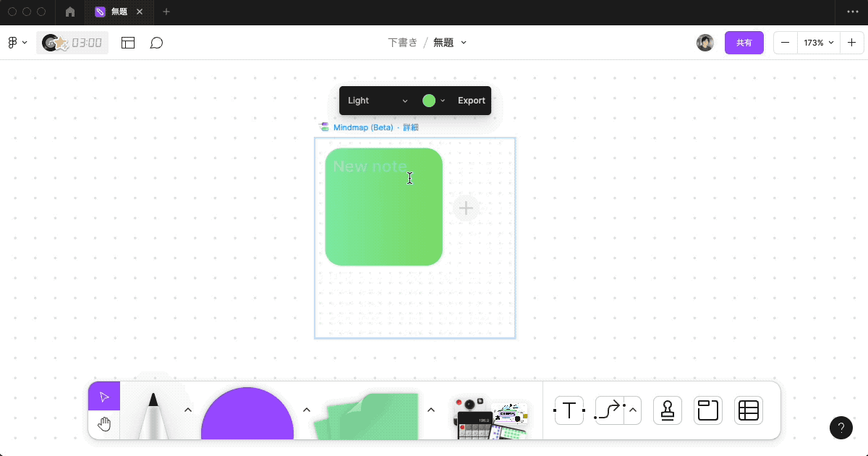The image size is (868, 456).
Task: Select the Text tool
Action: tap(569, 410)
